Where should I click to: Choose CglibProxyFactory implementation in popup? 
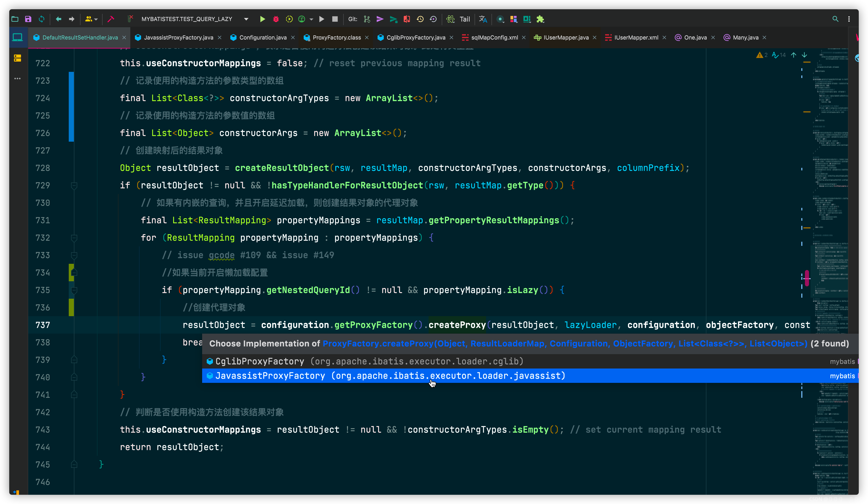click(x=260, y=361)
